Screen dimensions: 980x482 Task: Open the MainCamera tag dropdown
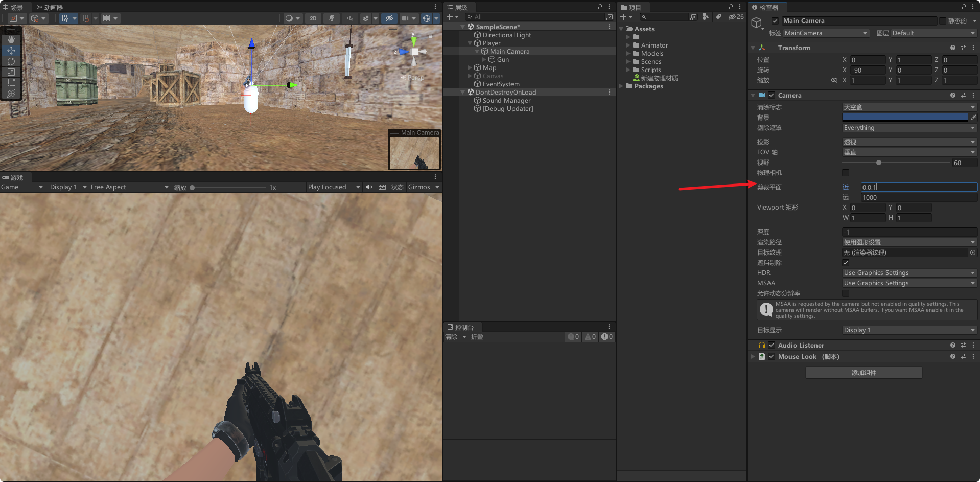826,33
